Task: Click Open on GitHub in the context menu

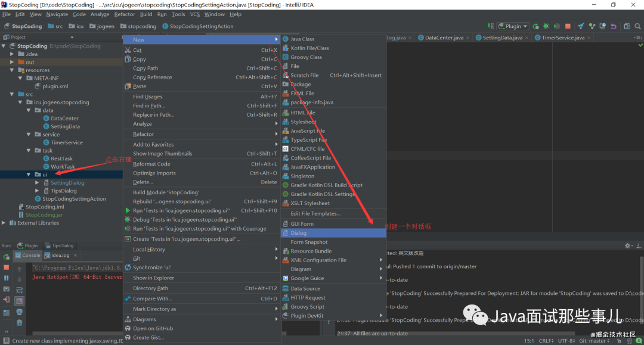Action: 202,328
